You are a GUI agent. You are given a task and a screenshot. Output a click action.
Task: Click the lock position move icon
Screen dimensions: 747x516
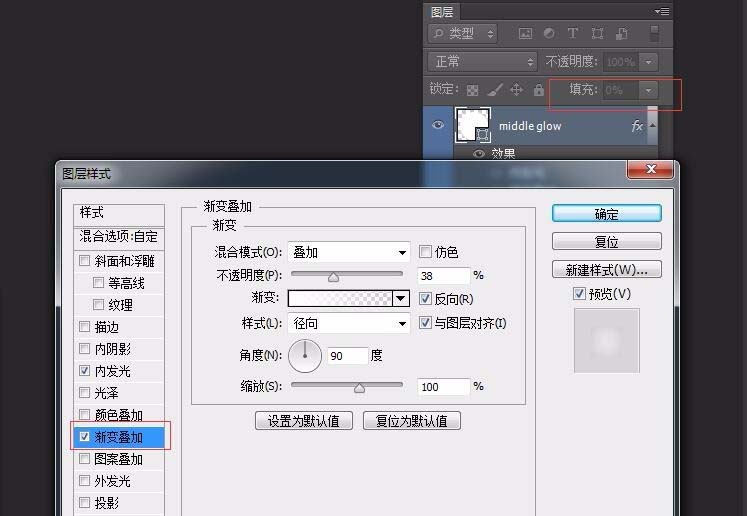(516, 90)
